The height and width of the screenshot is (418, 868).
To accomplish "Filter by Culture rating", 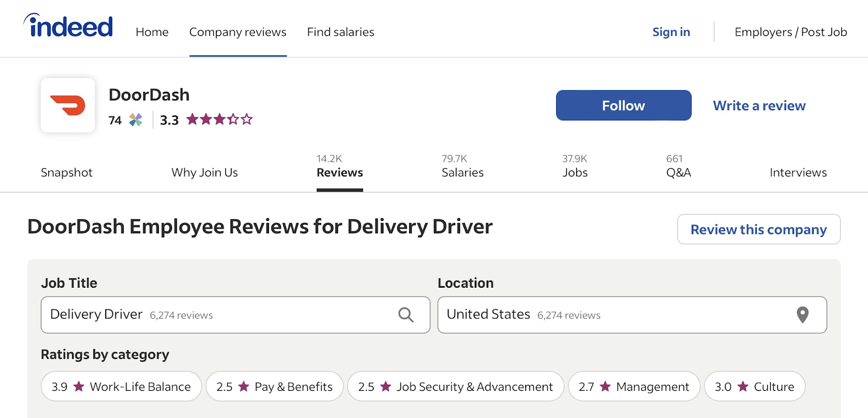I will coord(755,387).
